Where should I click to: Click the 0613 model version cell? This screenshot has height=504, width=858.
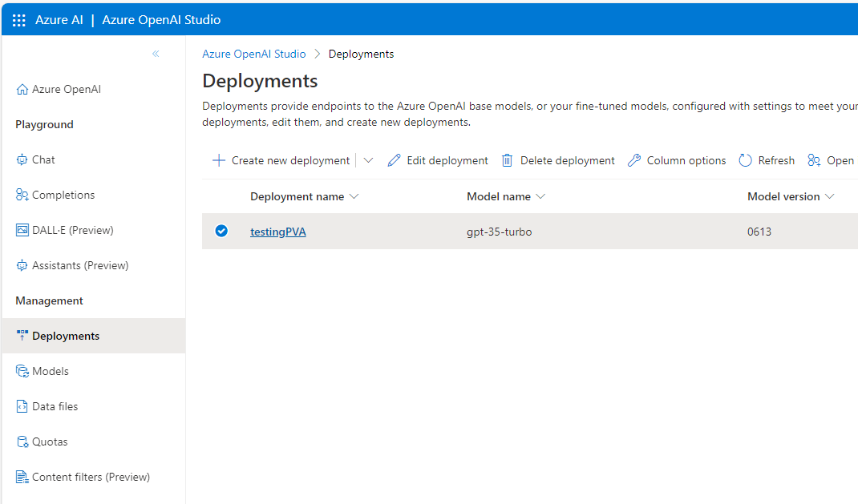[759, 232]
